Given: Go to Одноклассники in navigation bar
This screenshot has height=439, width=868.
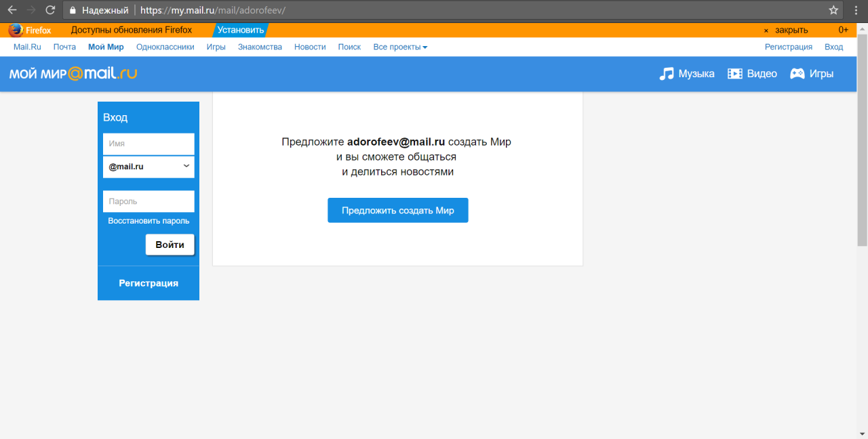Looking at the screenshot, I should [x=165, y=47].
